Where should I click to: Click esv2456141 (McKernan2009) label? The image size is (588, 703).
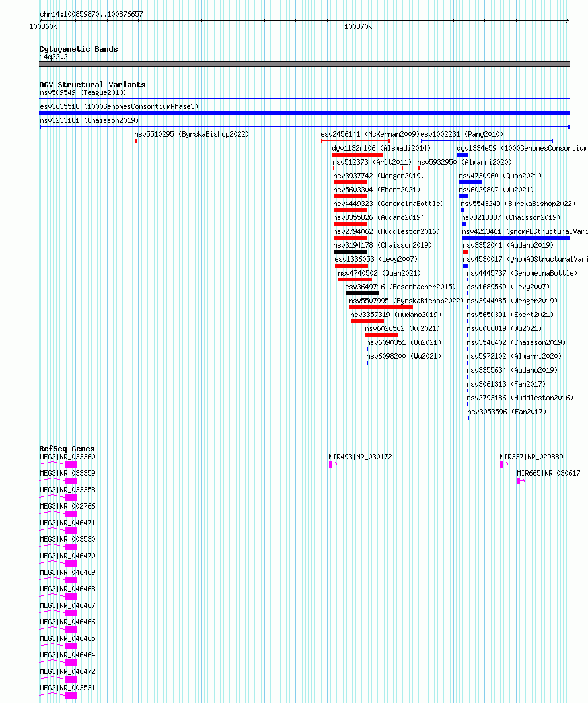(370, 135)
